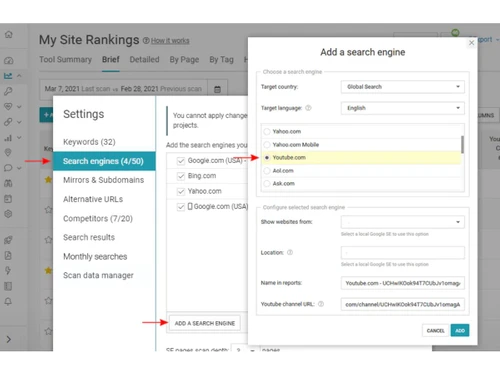
Task: Expand the heart icon section chevron
Action: [19, 107]
